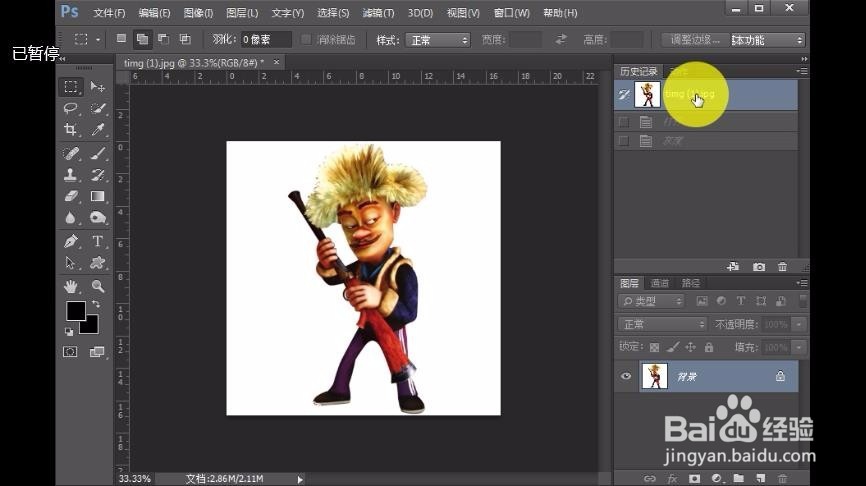Select the Rectangular Marquee tool in toolbox
Image resolution: width=866 pixels, height=486 pixels.
point(71,87)
